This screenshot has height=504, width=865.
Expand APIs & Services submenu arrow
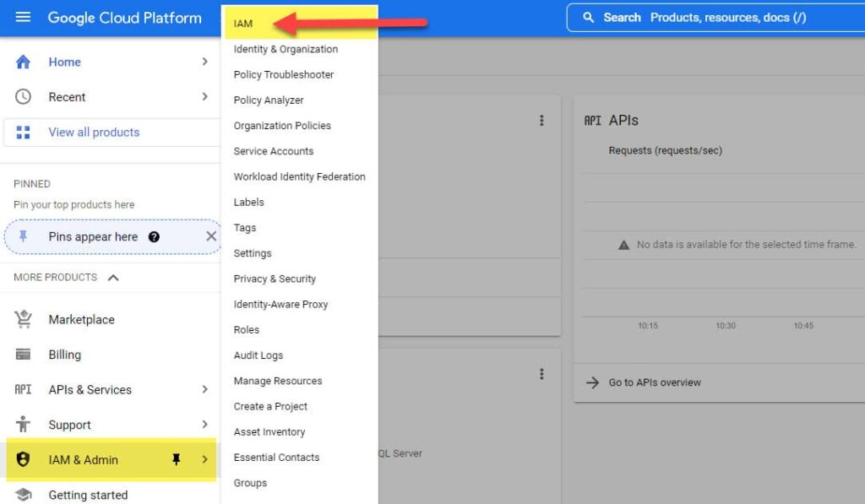click(x=204, y=389)
